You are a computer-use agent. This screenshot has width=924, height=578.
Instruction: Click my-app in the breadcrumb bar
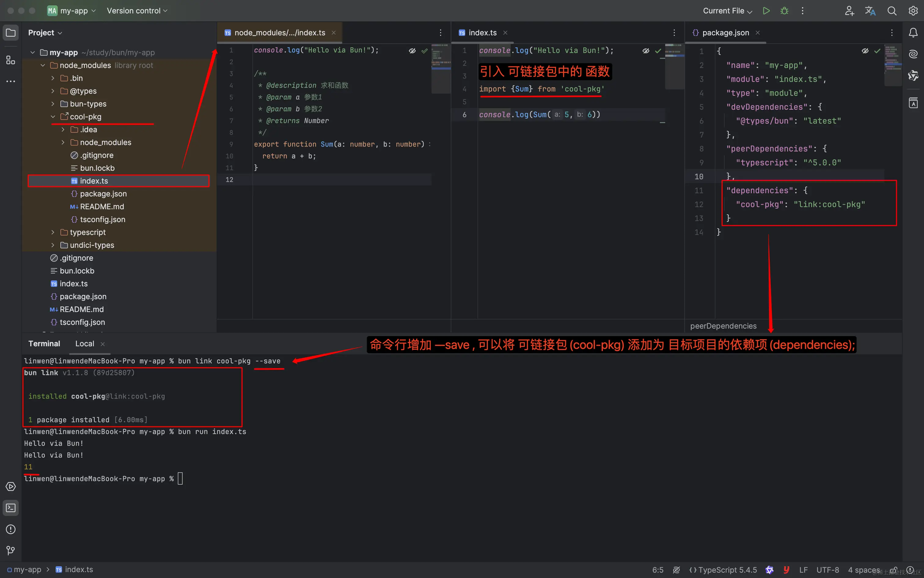(24, 569)
